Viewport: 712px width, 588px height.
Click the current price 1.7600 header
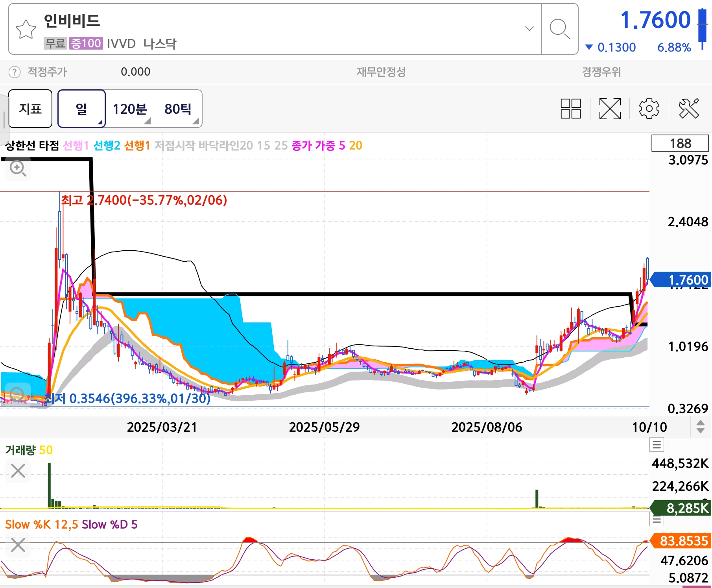655,20
